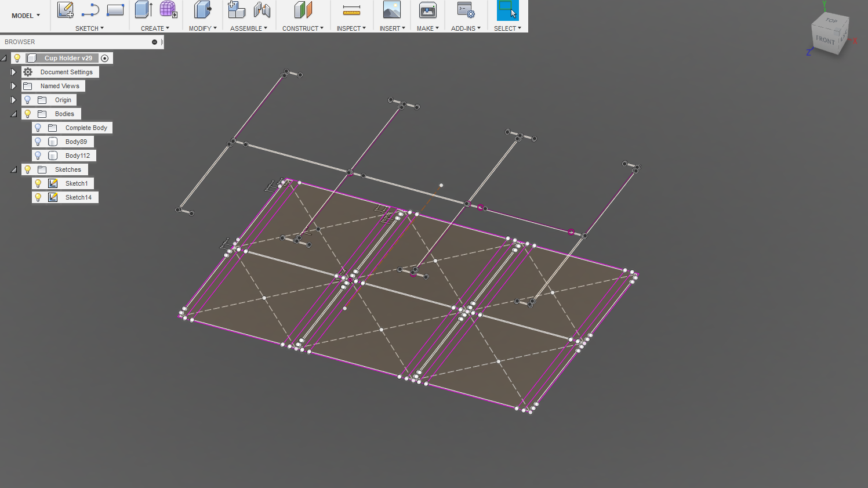This screenshot has height=488, width=868.
Task: Activate the Extrude tool icon
Action: [x=143, y=10]
